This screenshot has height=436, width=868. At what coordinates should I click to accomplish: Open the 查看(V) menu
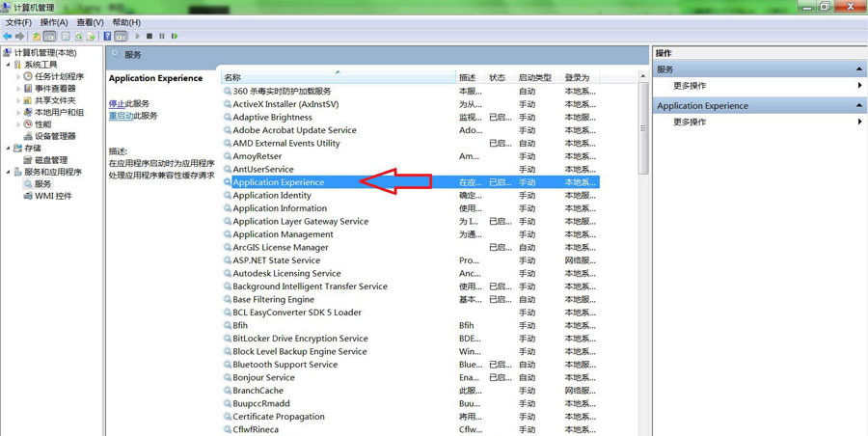(91, 22)
